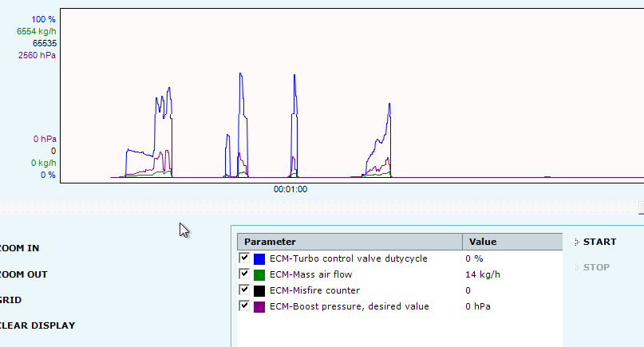This screenshot has width=644, height=347.
Task: Disable the ECM-Misfire counter checkbox
Action: (x=244, y=290)
